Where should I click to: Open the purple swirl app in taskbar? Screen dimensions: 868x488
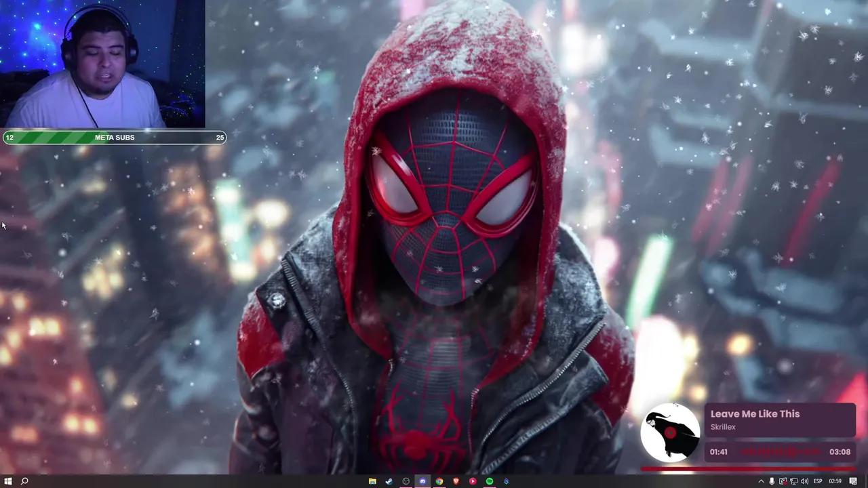(x=506, y=481)
